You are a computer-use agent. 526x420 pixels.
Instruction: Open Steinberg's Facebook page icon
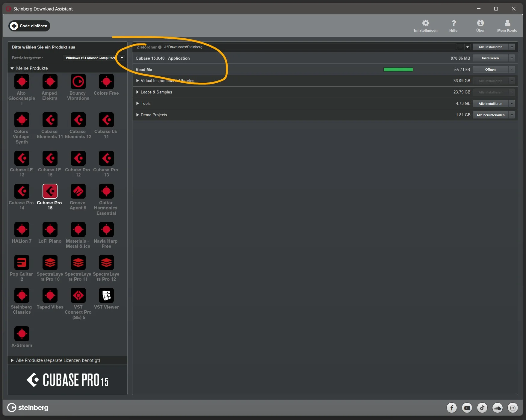(x=452, y=408)
